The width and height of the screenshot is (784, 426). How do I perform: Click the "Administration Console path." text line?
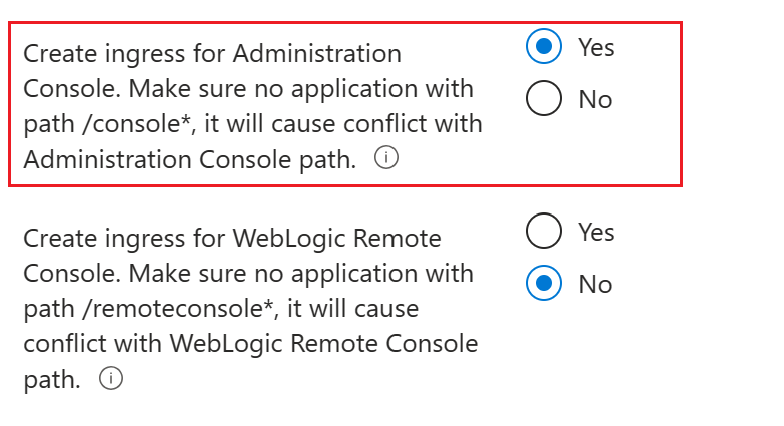(x=190, y=159)
